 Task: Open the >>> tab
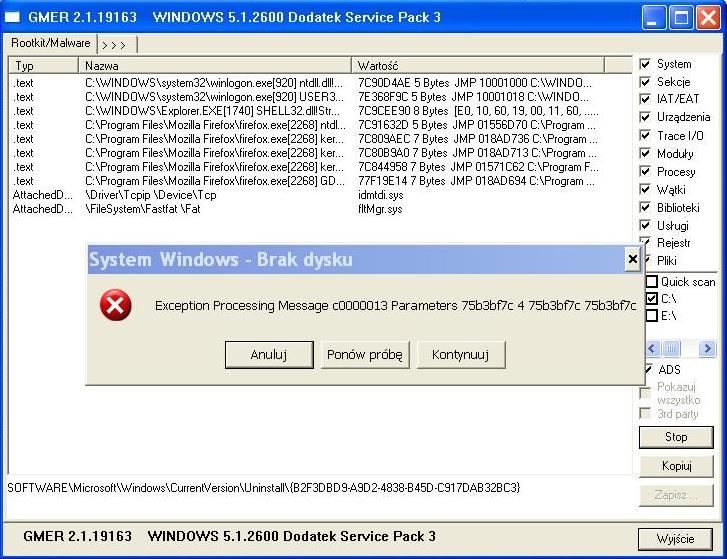[x=118, y=44]
